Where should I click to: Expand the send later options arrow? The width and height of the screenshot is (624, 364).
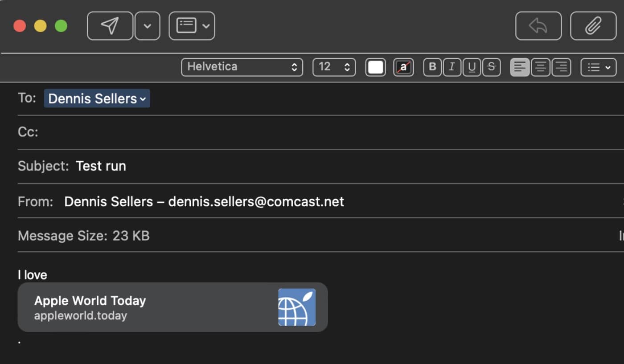point(147,26)
